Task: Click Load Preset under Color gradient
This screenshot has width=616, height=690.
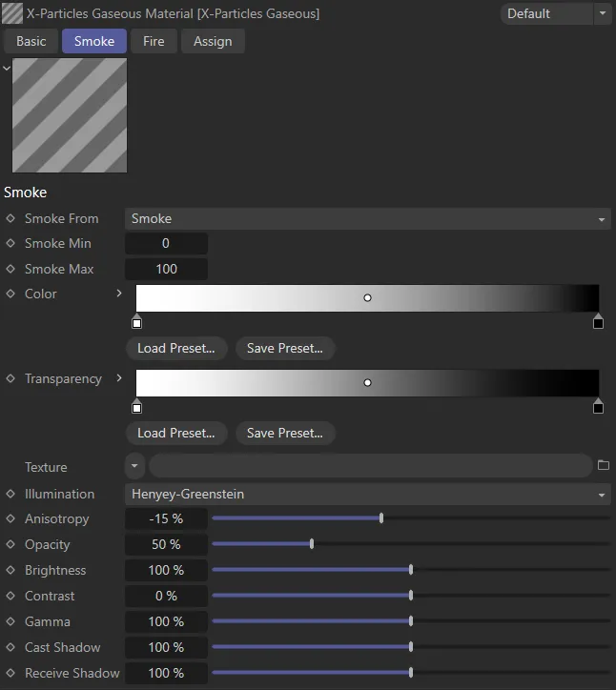Action: [x=176, y=348]
